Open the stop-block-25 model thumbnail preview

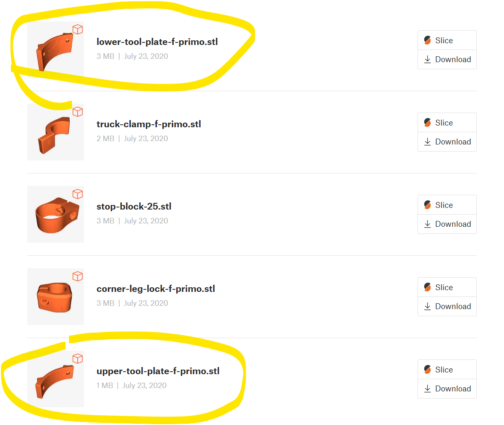click(55, 214)
